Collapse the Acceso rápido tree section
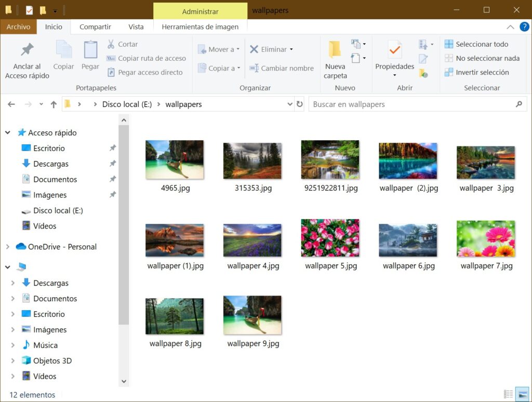The image size is (532, 402). pyautogui.click(x=8, y=133)
